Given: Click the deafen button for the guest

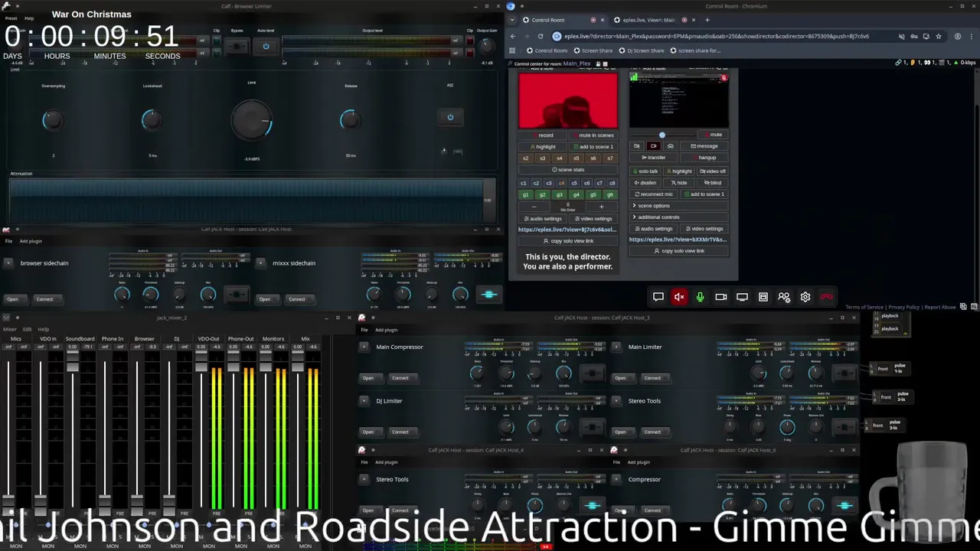Looking at the screenshot, I should point(645,183).
